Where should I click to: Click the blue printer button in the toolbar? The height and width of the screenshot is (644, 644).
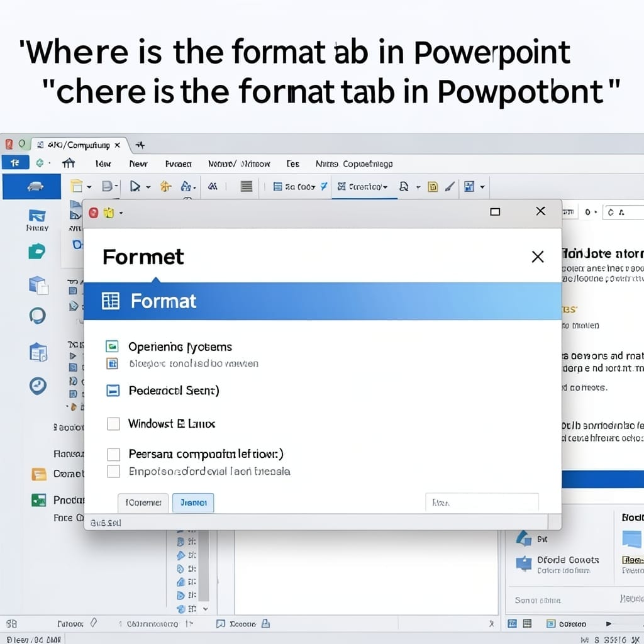coord(32,186)
